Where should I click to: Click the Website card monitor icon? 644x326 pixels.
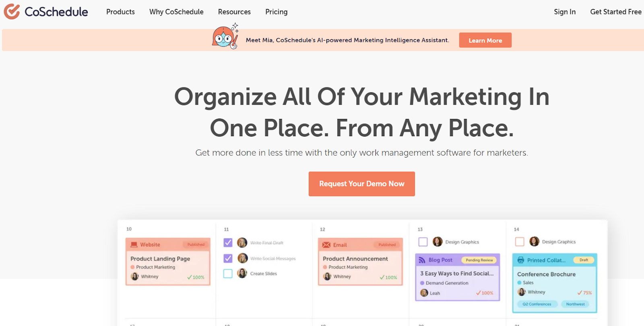(134, 245)
